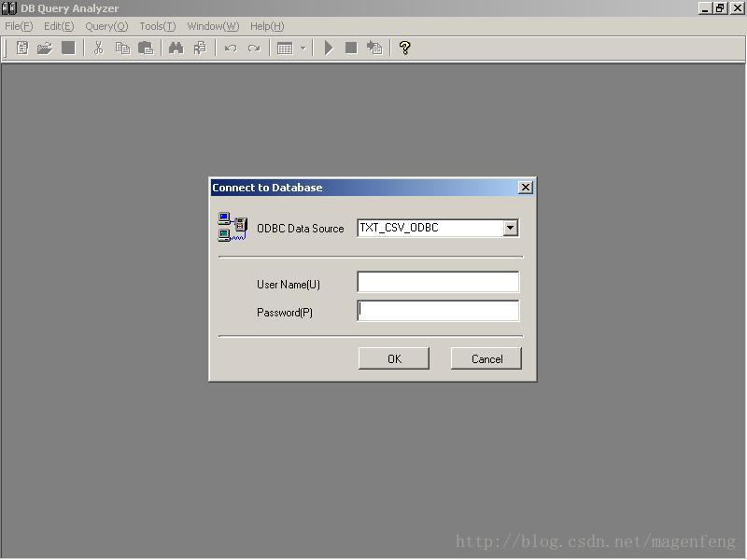
Task: Click the Help question mark icon
Action: point(404,49)
